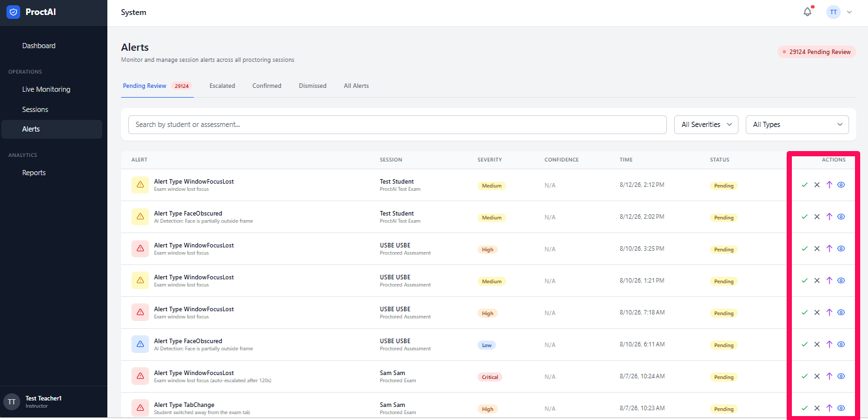Click the blue warning icon on the Low alert

click(x=140, y=344)
